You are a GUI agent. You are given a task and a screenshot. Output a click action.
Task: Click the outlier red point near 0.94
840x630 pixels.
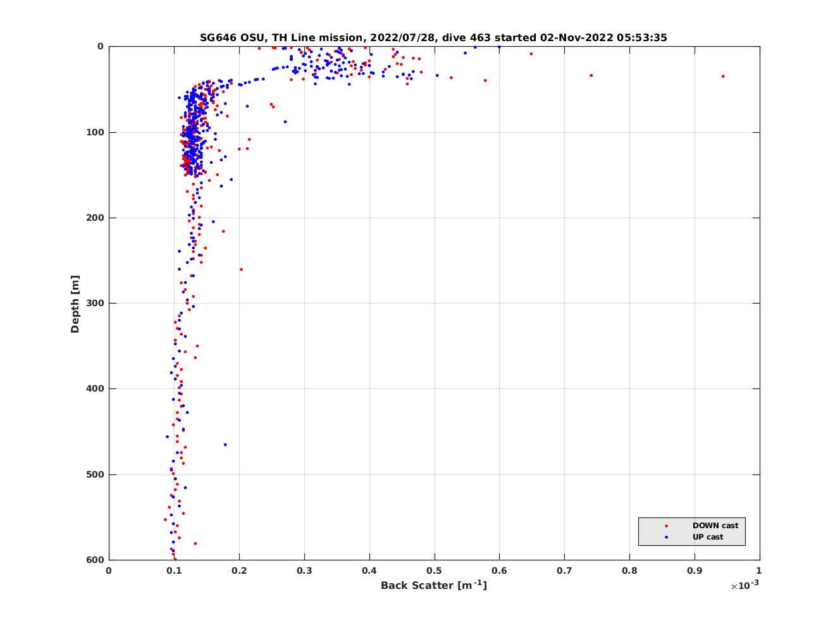pos(723,76)
